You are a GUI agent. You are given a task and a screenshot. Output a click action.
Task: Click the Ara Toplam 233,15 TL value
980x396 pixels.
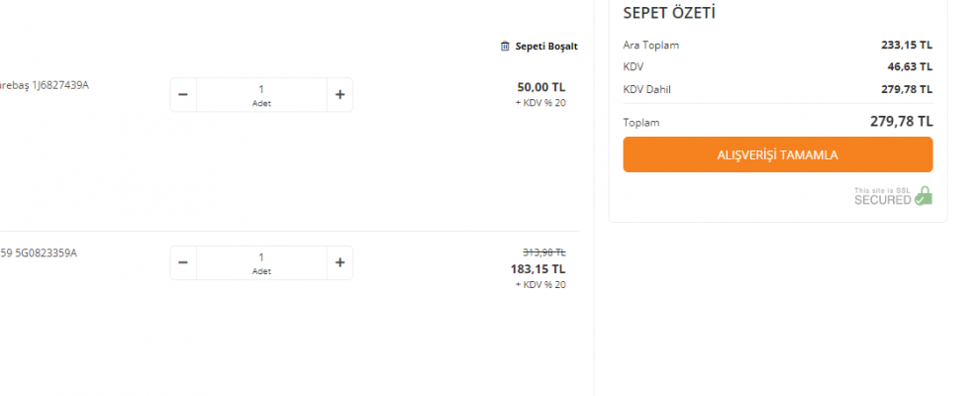coord(907,45)
